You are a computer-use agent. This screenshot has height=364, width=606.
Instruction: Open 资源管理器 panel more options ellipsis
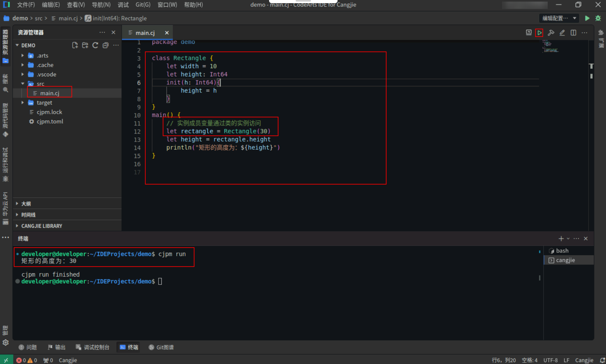(102, 32)
